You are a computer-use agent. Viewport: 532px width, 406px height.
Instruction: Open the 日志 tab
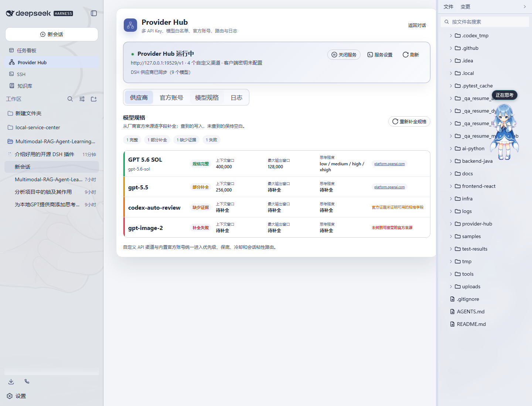tap(236, 97)
